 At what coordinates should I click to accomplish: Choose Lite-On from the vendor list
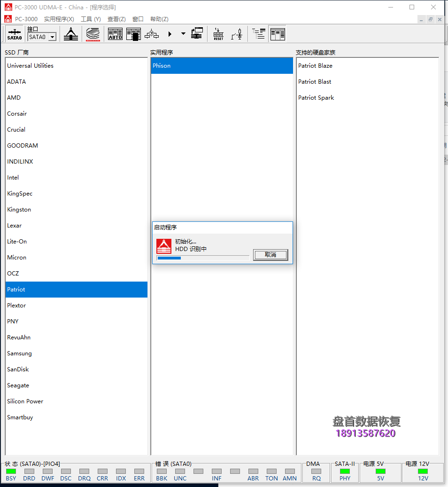click(77, 242)
